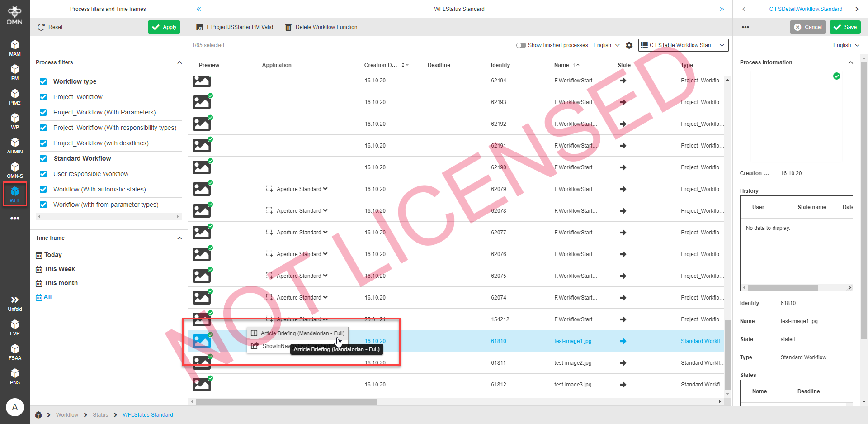Image resolution: width=868 pixels, height=424 pixels.
Task: Show more modules via ellipsis icon
Action: (x=15, y=218)
